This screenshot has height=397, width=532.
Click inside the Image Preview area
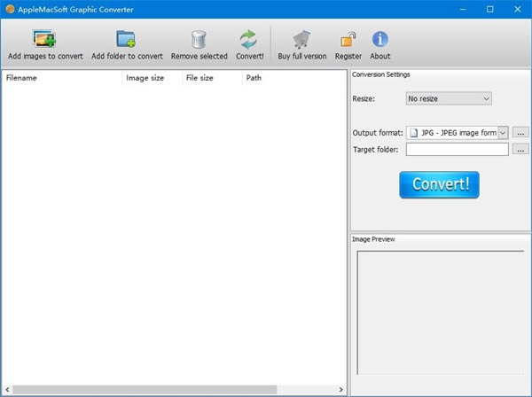(439, 312)
